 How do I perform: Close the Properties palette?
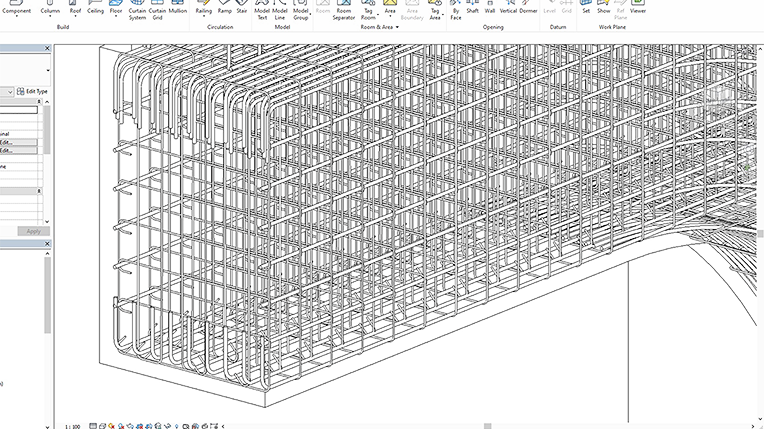pos(47,48)
